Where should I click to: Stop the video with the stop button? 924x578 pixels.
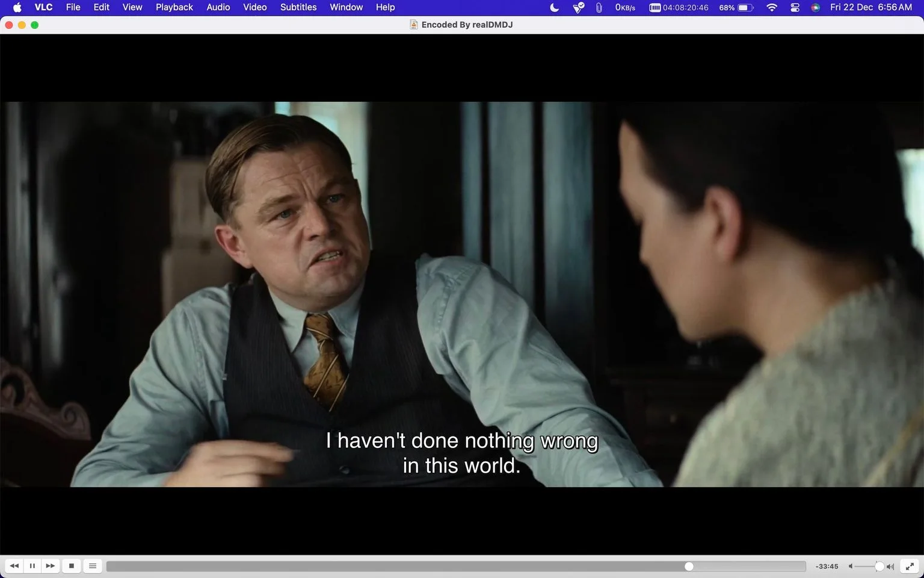71,566
